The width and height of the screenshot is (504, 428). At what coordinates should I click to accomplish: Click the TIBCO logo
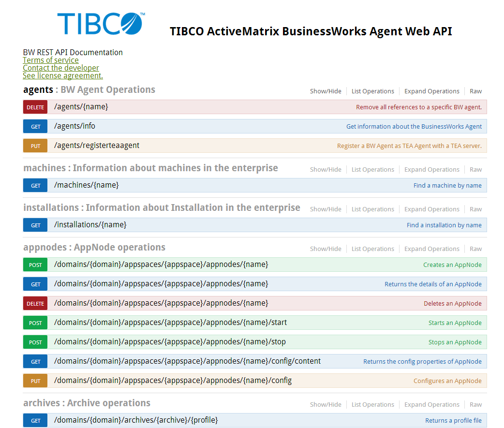(x=101, y=24)
